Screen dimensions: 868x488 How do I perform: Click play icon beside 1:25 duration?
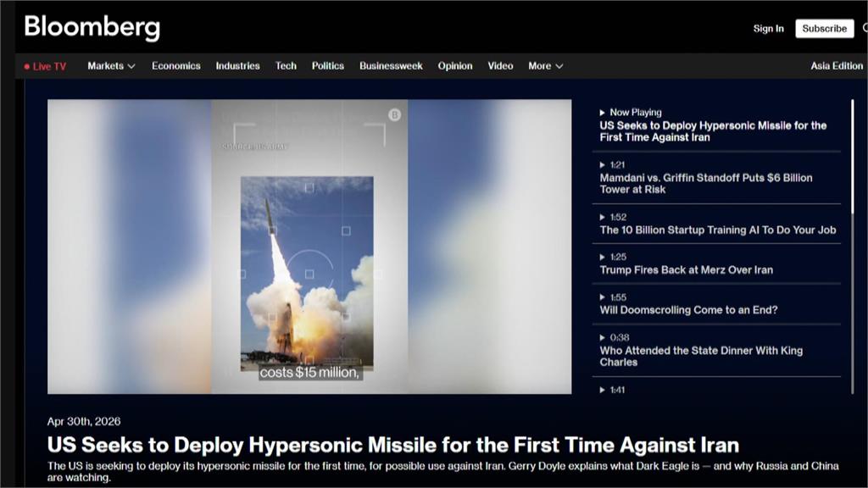603,257
